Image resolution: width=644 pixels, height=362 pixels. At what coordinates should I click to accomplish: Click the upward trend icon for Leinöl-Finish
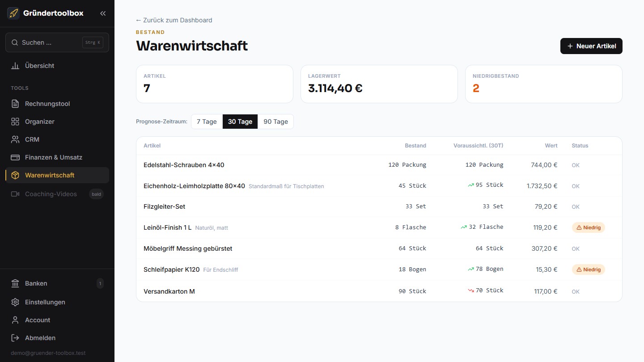[x=464, y=227]
